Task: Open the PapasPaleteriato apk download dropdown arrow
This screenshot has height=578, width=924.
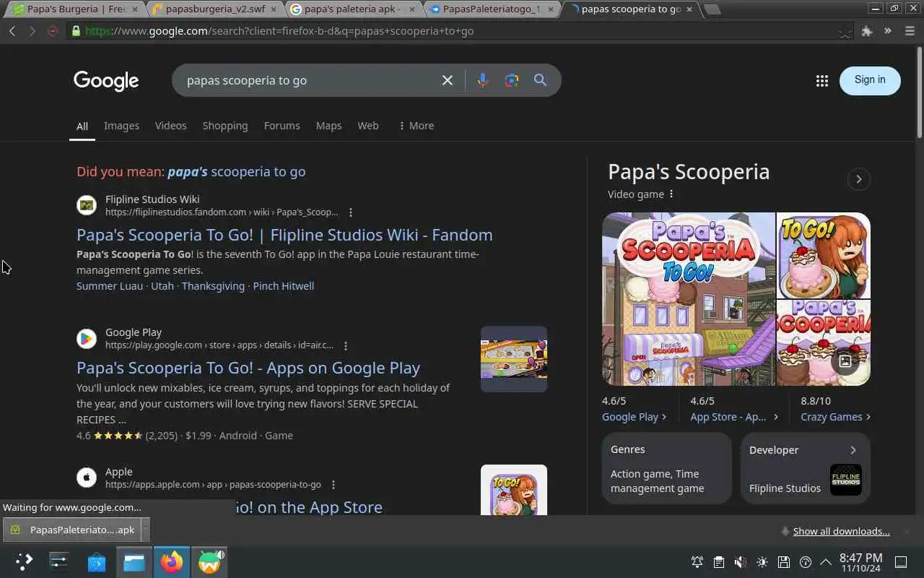Action: point(145,530)
